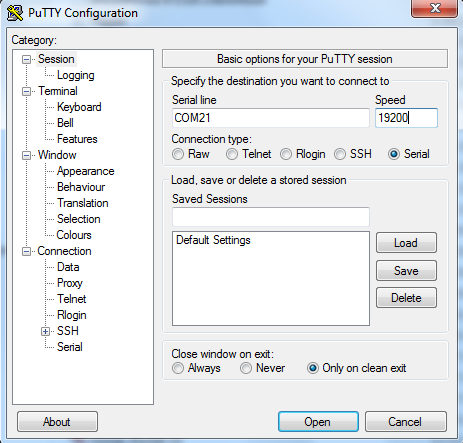This screenshot has width=463, height=443.
Task: Open the Serial connection settings
Action: (x=70, y=347)
